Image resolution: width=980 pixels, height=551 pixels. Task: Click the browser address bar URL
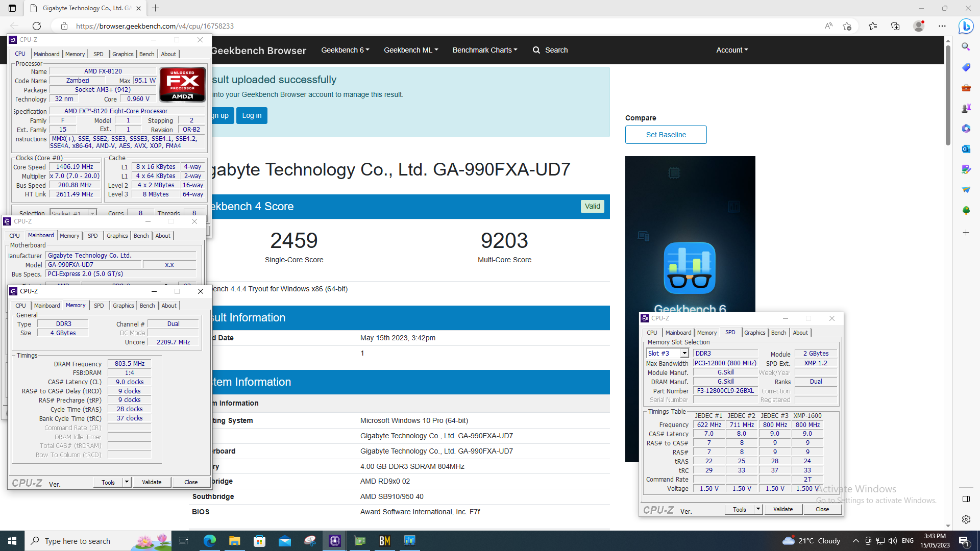(155, 26)
